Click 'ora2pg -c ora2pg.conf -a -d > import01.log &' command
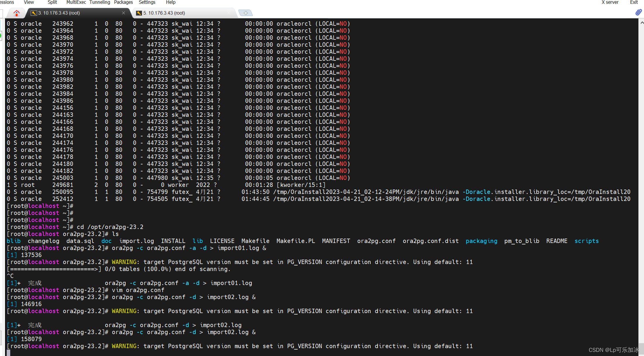This screenshot has height=356, width=644. click(x=189, y=248)
